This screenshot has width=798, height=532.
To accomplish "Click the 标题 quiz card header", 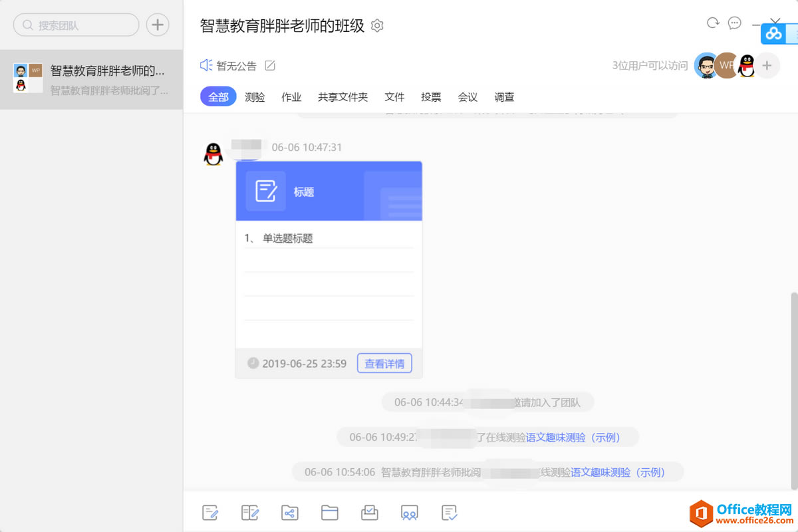I will coord(329,191).
